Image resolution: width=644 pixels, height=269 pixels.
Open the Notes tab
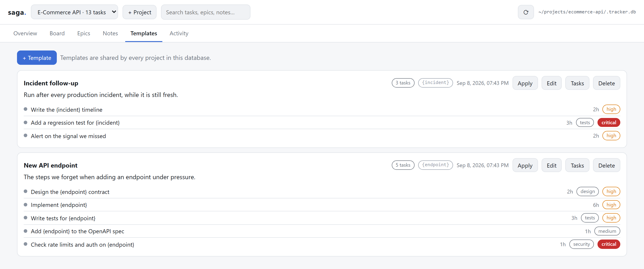click(x=110, y=33)
